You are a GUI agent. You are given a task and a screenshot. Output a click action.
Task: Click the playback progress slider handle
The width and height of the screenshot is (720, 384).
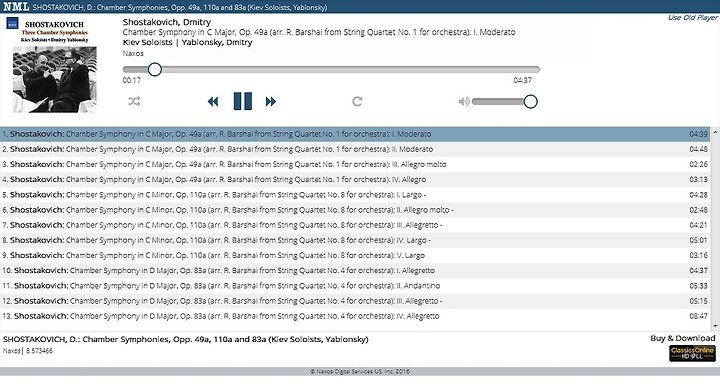pos(155,69)
